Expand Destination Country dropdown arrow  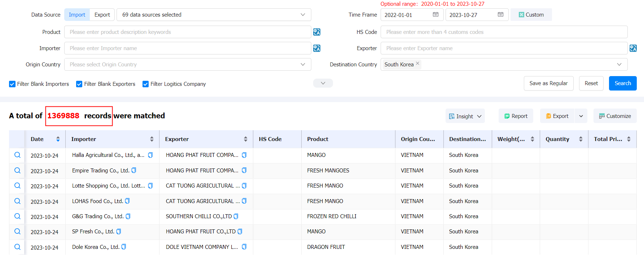[x=619, y=65]
